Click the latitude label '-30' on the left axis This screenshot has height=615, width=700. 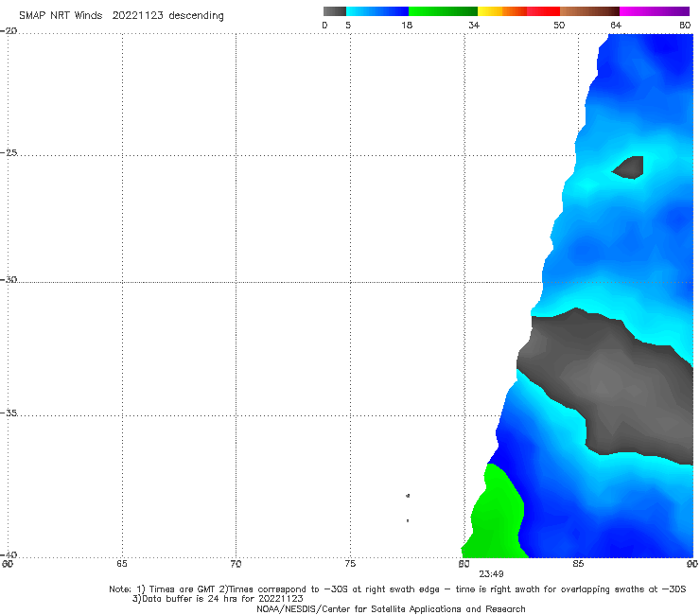[x=9, y=279]
